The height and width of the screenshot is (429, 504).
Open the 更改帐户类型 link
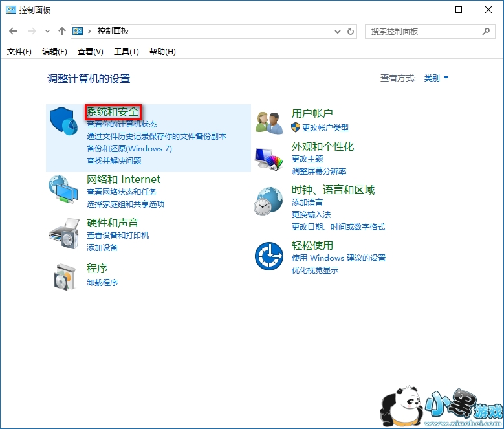pyautogui.click(x=325, y=128)
